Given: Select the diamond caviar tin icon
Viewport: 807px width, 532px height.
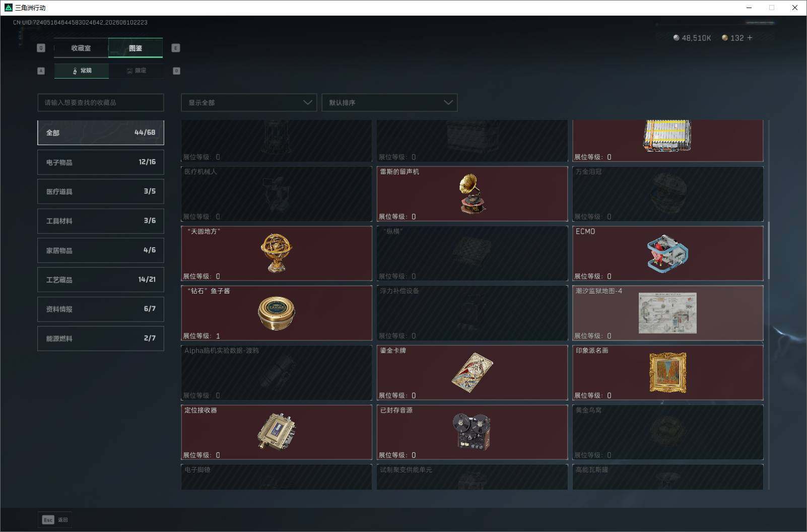Looking at the screenshot, I should pyautogui.click(x=276, y=313).
